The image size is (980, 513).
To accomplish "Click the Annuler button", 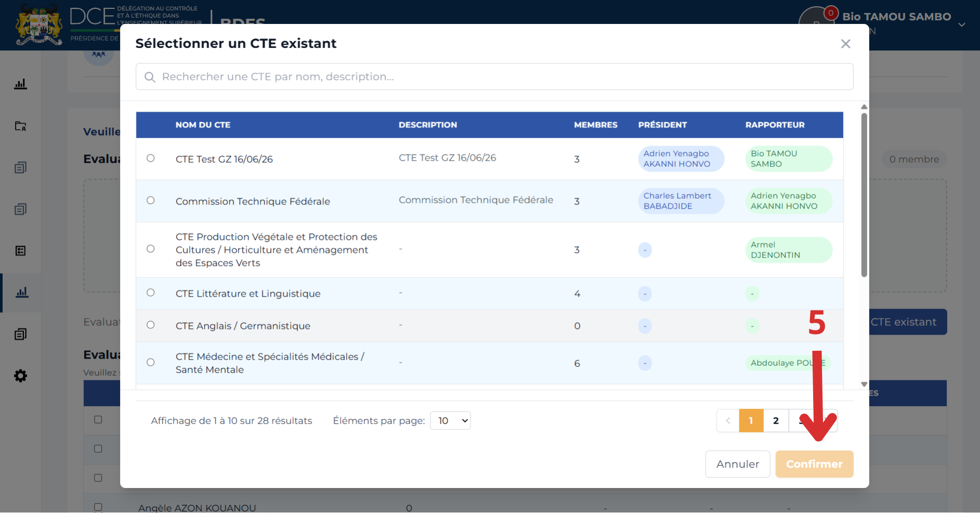I will click(x=738, y=464).
